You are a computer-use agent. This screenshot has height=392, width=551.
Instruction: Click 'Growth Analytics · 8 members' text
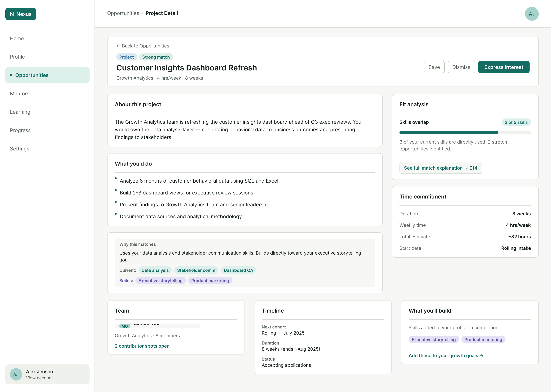(147, 336)
